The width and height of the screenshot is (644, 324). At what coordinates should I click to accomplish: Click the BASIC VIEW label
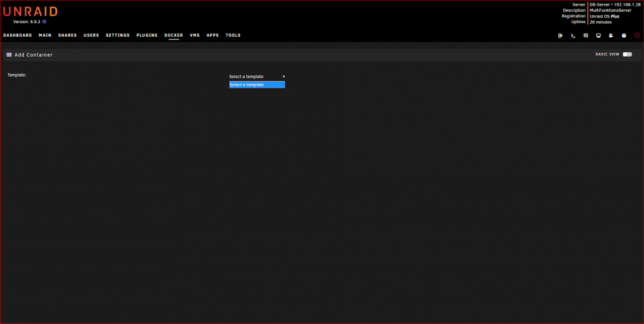pyautogui.click(x=607, y=54)
